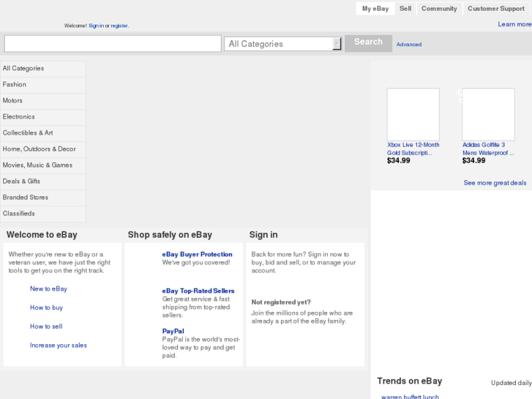Open Home, Outdoors & Decor category
This screenshot has width=532, height=399.
(43, 149)
